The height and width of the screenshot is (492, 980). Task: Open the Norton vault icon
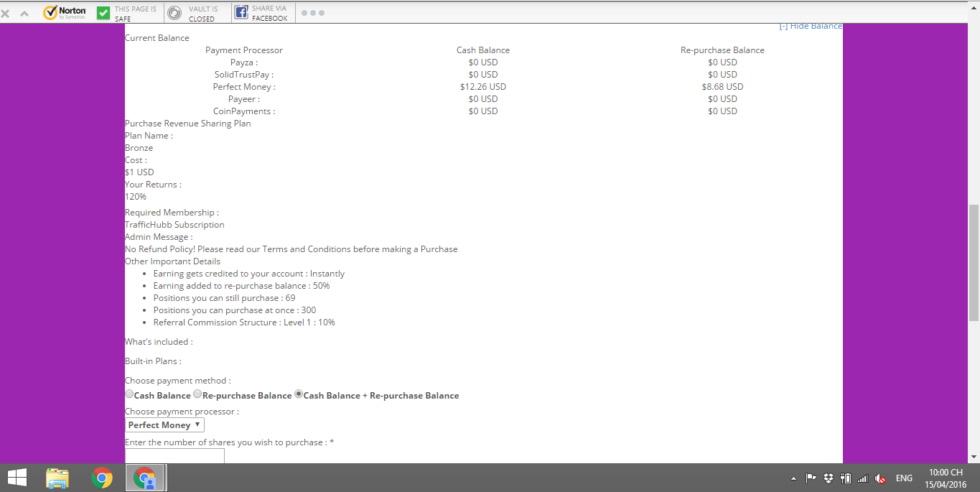(174, 13)
